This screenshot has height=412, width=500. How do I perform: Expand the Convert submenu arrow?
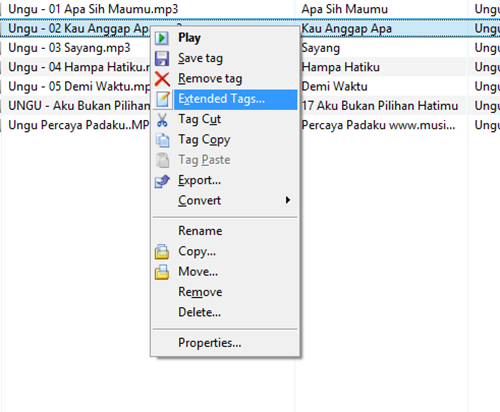[288, 200]
